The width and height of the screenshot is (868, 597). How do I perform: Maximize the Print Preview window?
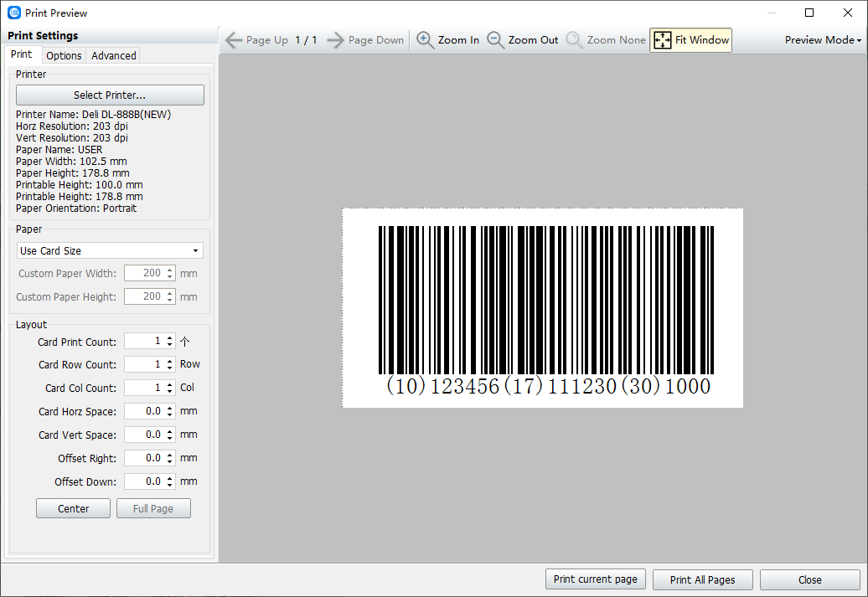coord(809,13)
